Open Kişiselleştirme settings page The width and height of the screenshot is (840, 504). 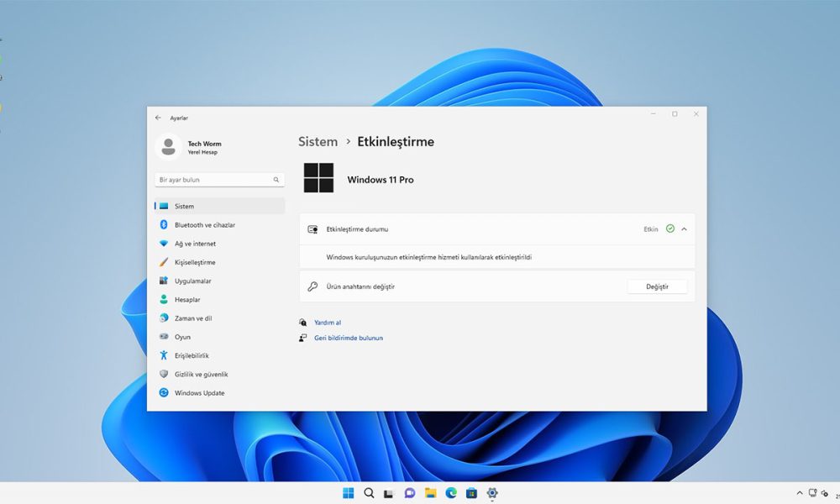pos(195,262)
